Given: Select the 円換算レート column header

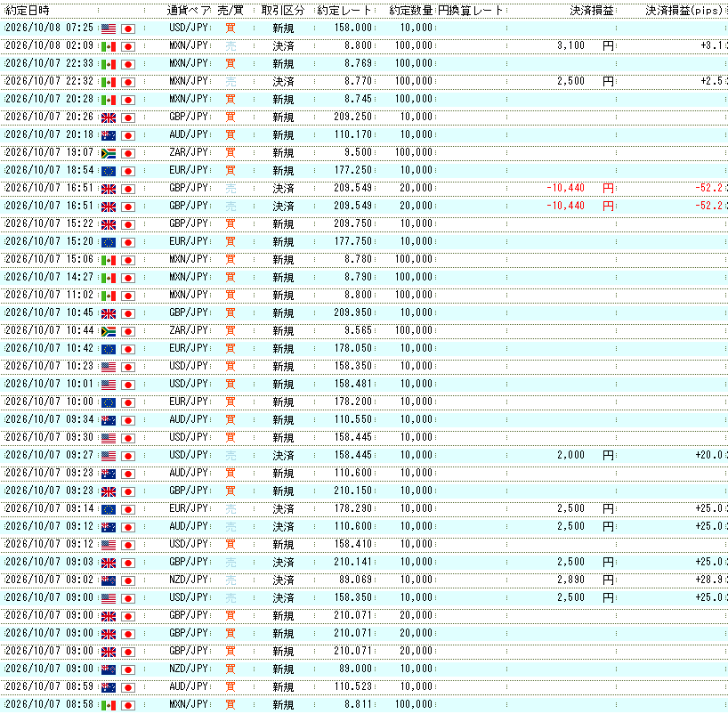Looking at the screenshot, I should point(470,10).
